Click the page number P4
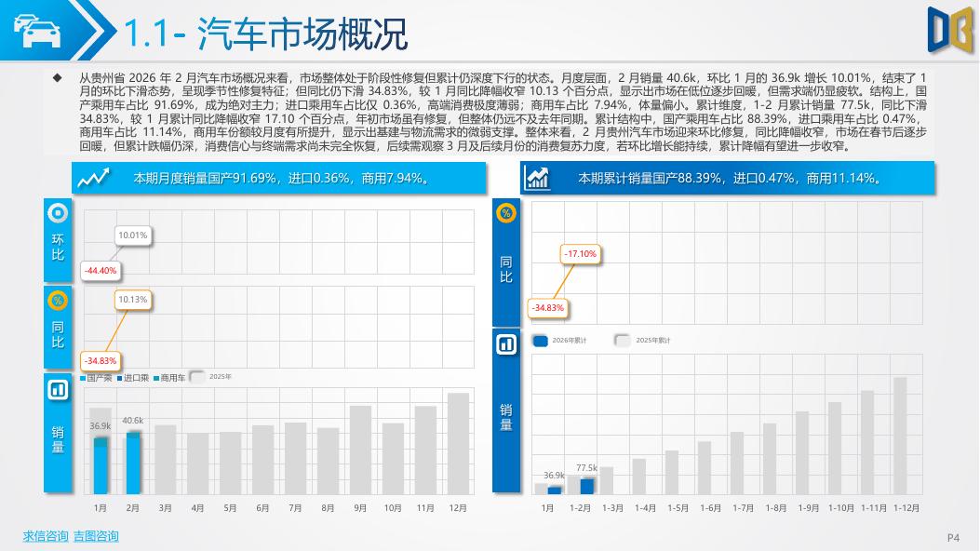This screenshot has width=980, height=551. click(x=953, y=537)
